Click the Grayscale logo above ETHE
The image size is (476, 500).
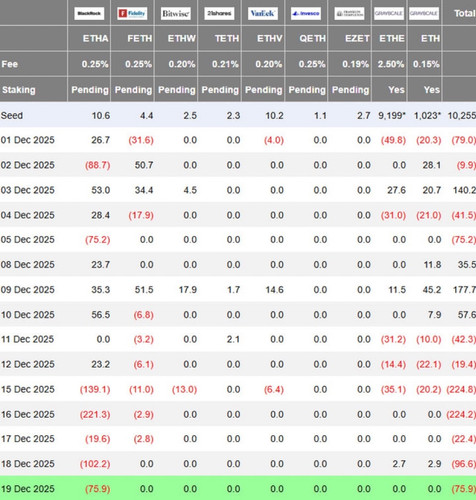(389, 13)
